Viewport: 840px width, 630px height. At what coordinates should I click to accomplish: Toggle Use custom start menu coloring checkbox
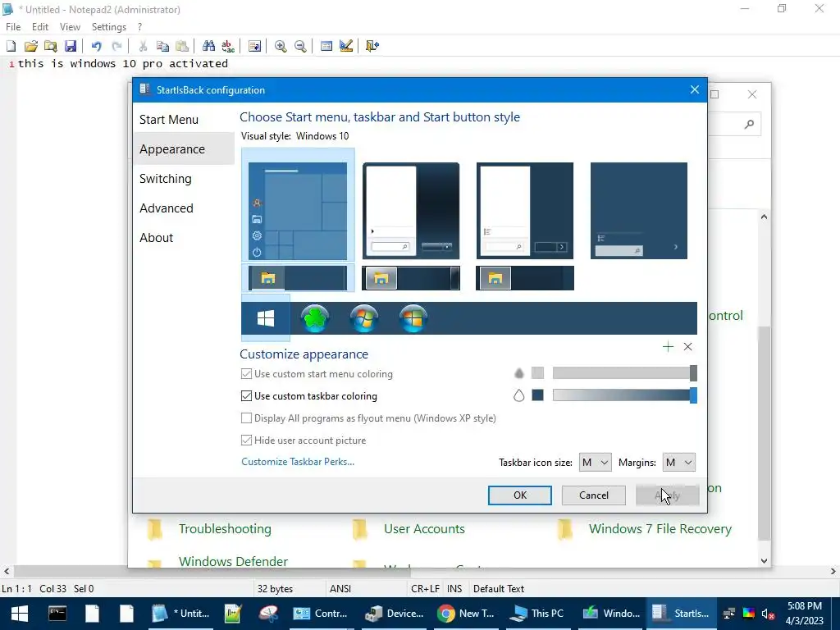coord(246,374)
